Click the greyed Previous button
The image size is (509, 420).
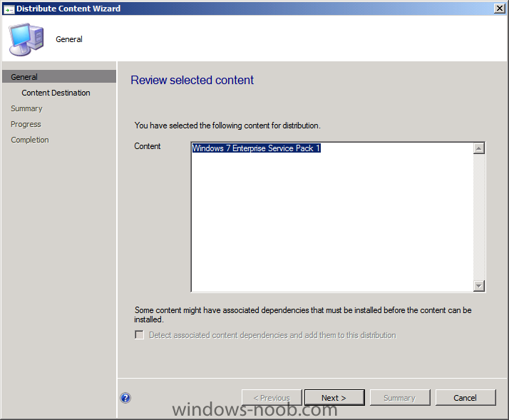pyautogui.click(x=272, y=398)
